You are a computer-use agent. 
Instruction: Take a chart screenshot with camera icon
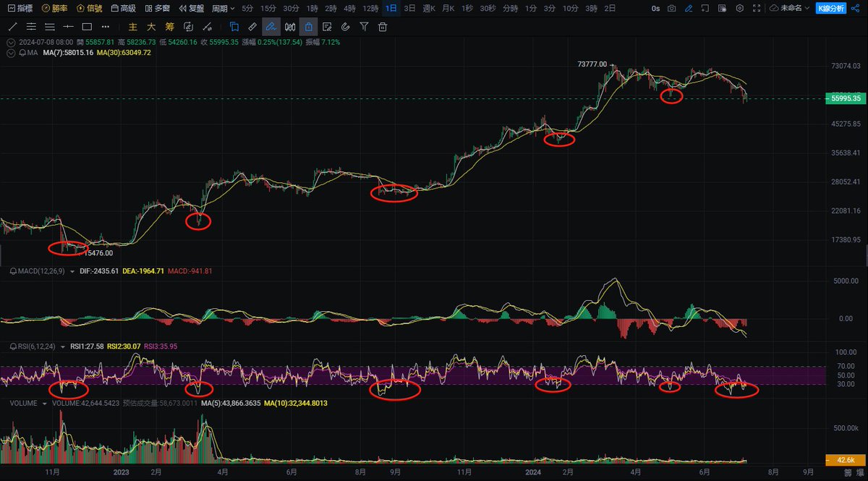tap(671, 8)
